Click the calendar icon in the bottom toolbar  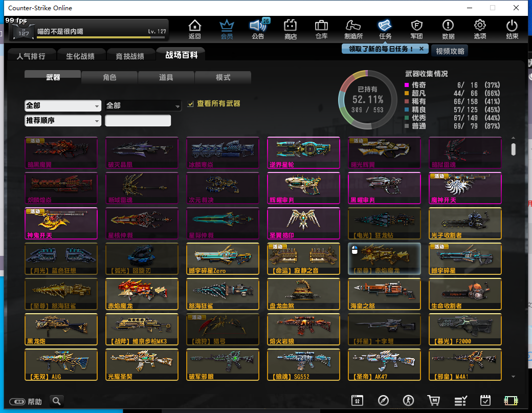click(357, 401)
